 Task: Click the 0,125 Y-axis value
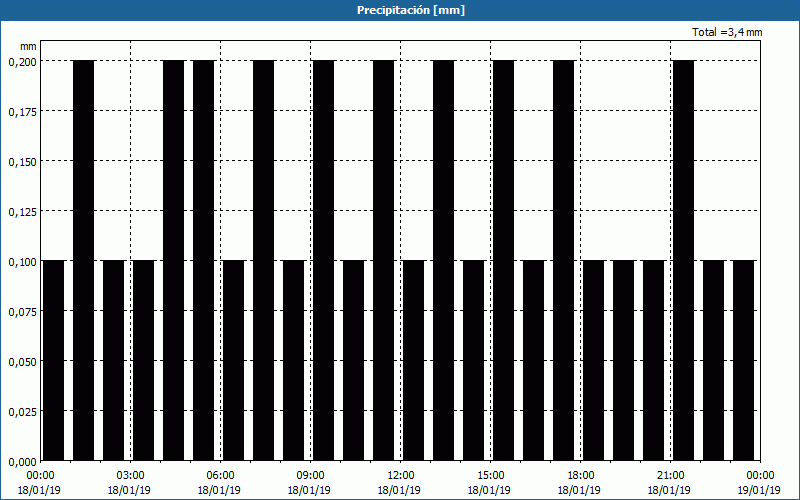pyautogui.click(x=23, y=211)
